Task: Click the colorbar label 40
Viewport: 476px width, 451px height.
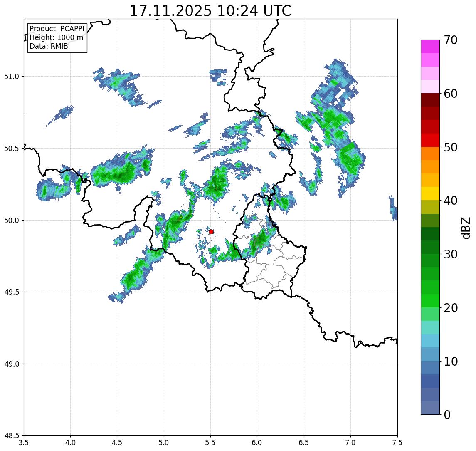Action: (x=450, y=201)
